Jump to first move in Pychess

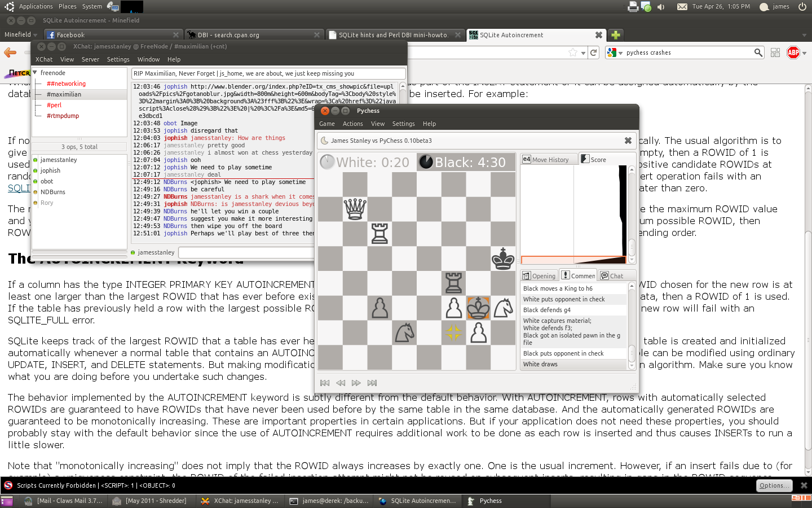325,383
